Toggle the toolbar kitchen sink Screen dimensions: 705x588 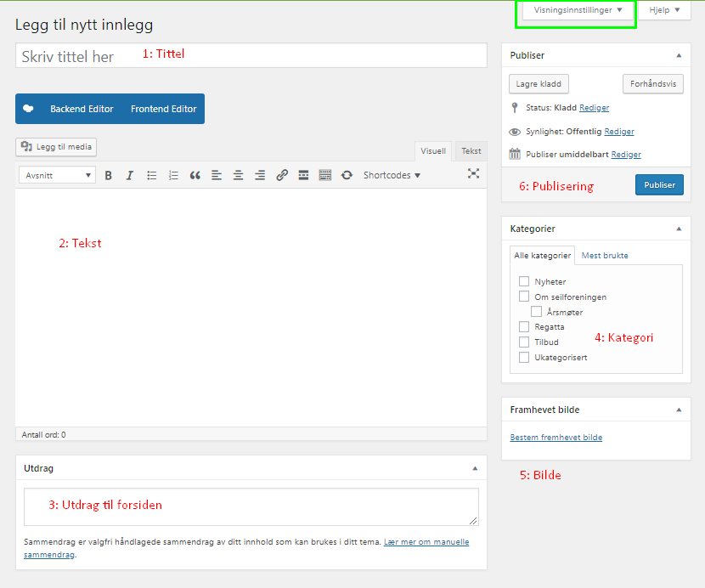(325, 175)
